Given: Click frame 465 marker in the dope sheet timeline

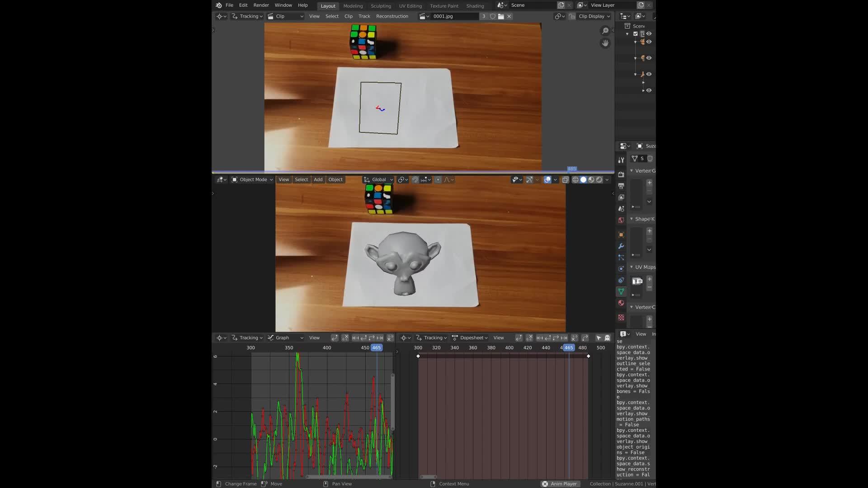Looking at the screenshot, I should click(x=568, y=347).
